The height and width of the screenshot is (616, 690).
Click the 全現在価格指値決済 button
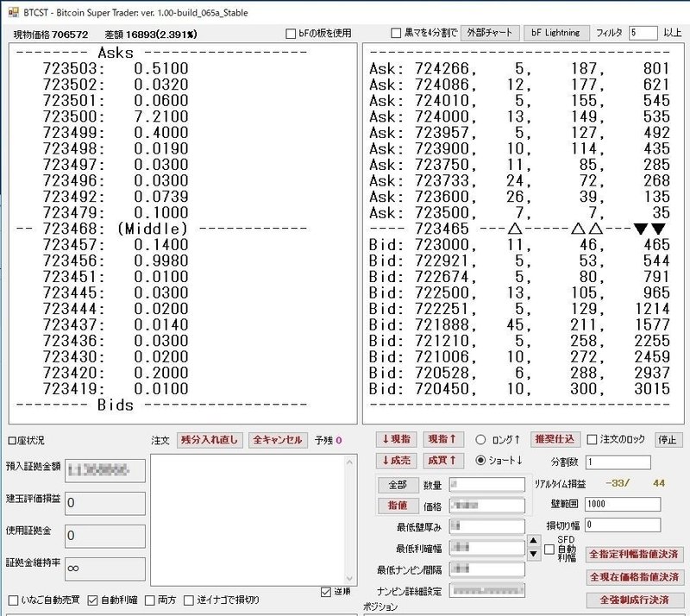pos(634,577)
